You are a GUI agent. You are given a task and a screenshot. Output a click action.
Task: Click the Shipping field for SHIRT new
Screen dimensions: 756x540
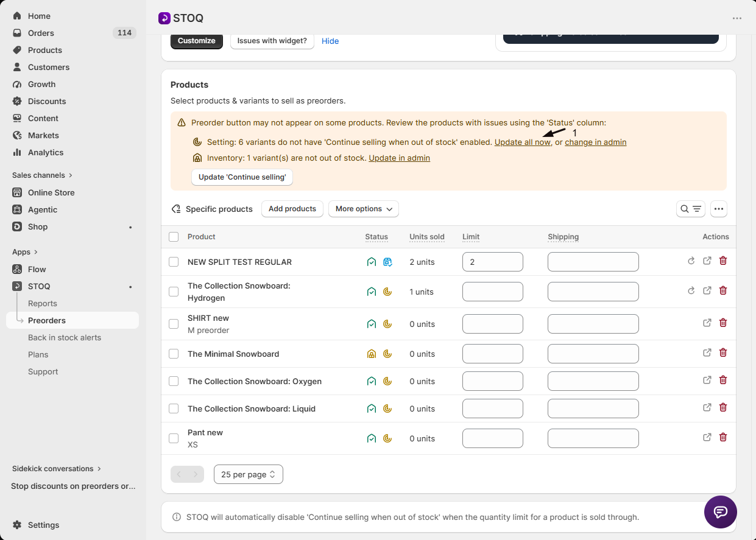(593, 324)
